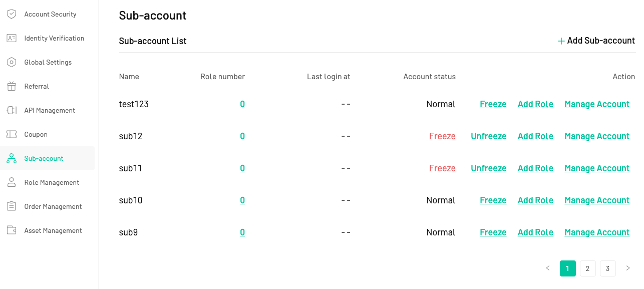
Task: Open page 2 of sub-account list
Action: coord(588,268)
